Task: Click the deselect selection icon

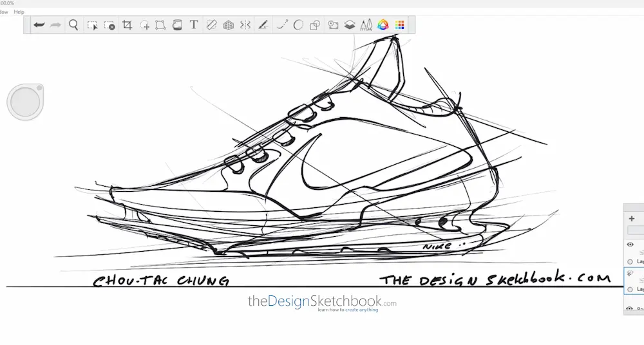Action: pyautogui.click(x=109, y=26)
